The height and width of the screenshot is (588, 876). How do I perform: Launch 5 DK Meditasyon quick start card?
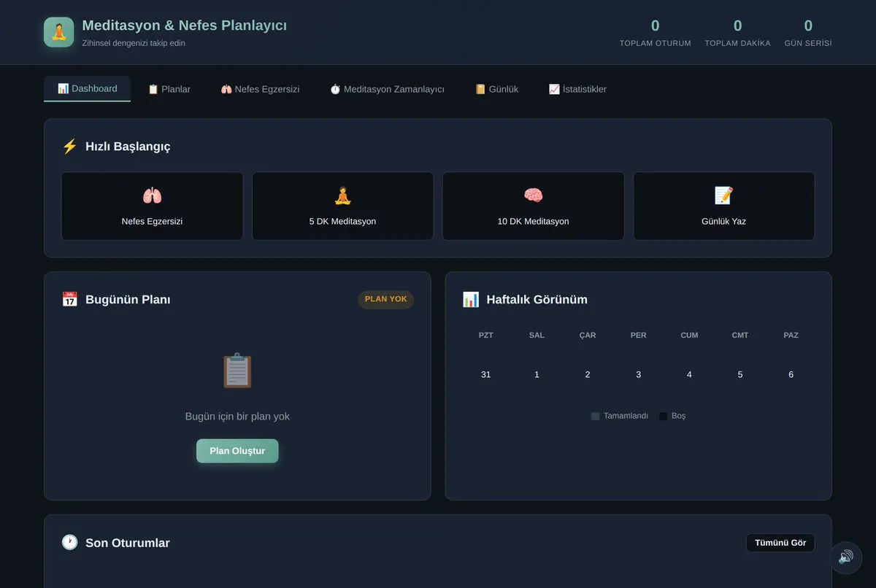pyautogui.click(x=342, y=206)
